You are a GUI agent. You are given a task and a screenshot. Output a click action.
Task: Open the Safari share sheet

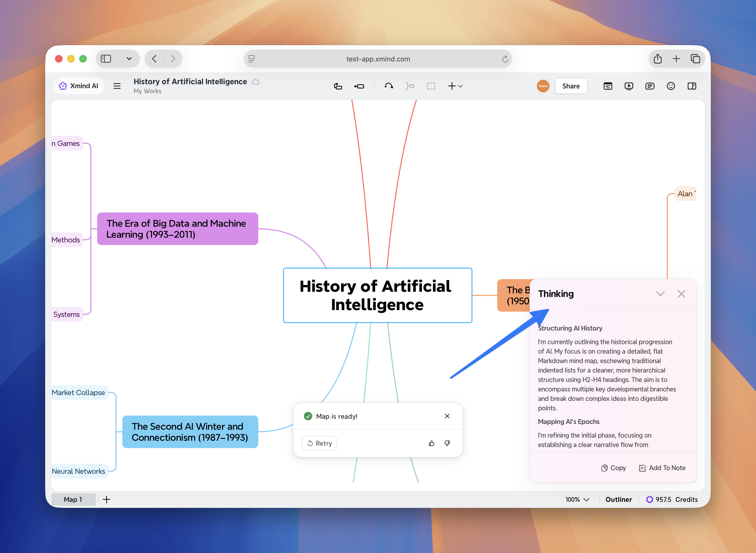click(658, 59)
